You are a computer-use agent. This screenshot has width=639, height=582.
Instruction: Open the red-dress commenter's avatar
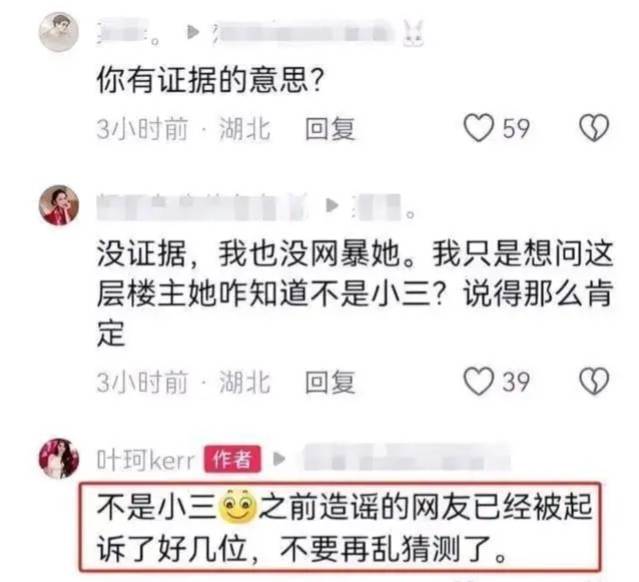click(x=59, y=205)
